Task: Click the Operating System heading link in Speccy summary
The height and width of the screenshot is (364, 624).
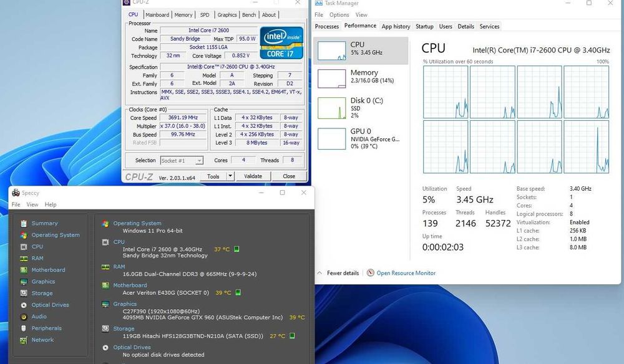Action: point(137,223)
